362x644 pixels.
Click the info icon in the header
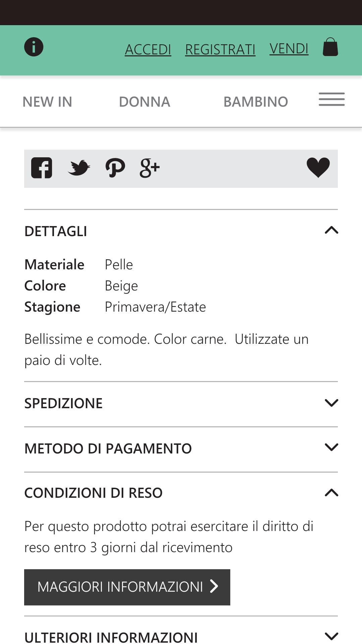point(34,47)
